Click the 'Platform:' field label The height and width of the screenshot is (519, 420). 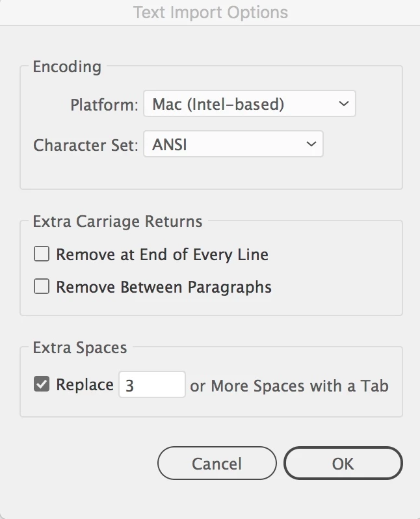104,105
